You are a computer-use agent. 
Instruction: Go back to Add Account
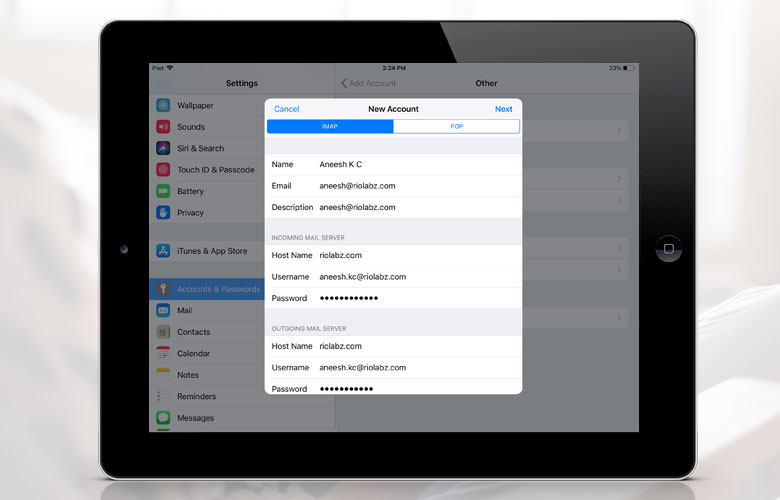[369, 83]
